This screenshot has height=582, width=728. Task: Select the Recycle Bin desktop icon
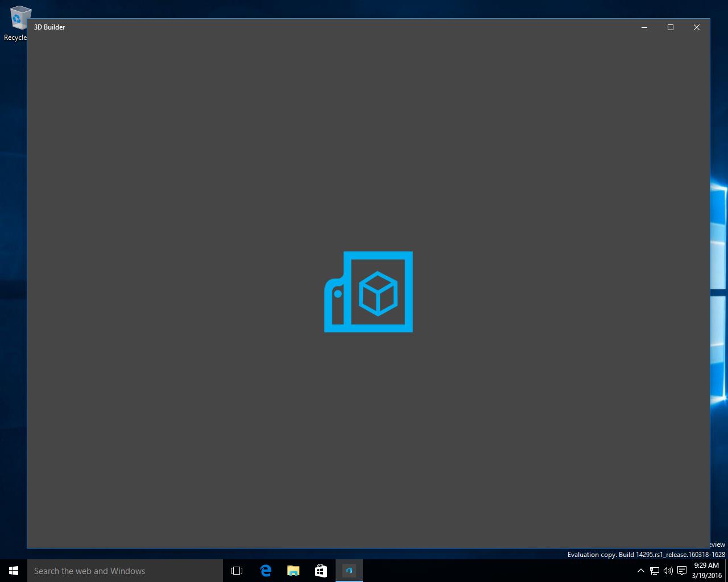pos(17,24)
